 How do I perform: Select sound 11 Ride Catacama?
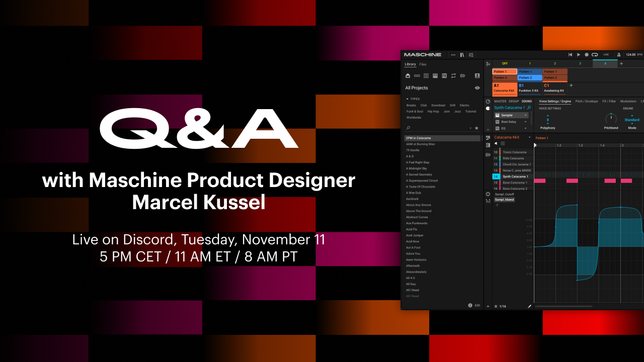512,158
